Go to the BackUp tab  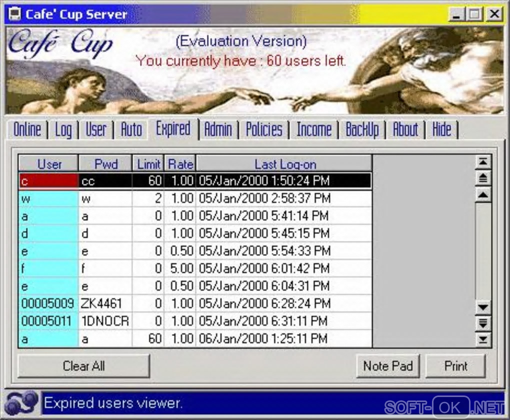pyautogui.click(x=362, y=129)
